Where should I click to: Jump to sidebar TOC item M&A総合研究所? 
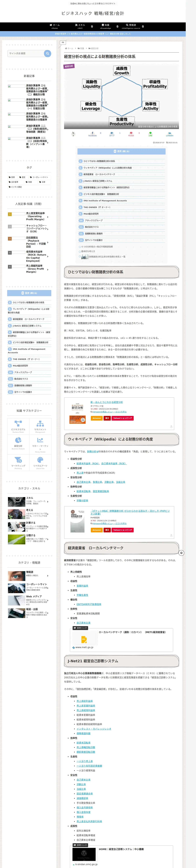(20, 366)
